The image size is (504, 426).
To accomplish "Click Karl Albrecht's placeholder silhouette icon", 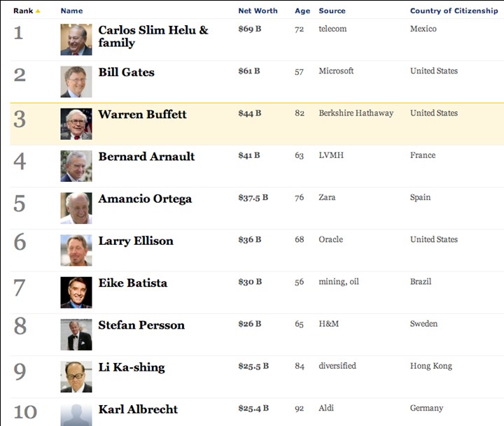I will coord(76,414).
